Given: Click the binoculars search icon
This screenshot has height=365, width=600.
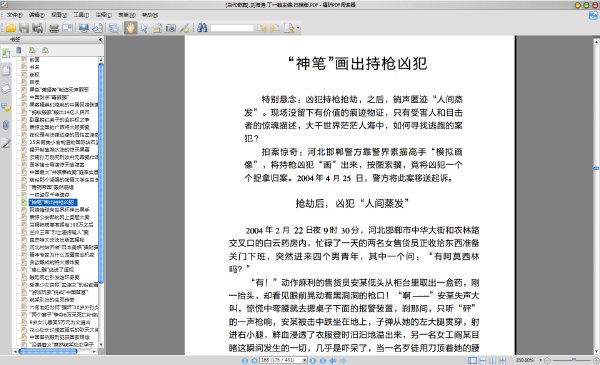Looking at the screenshot, I should (202, 28).
